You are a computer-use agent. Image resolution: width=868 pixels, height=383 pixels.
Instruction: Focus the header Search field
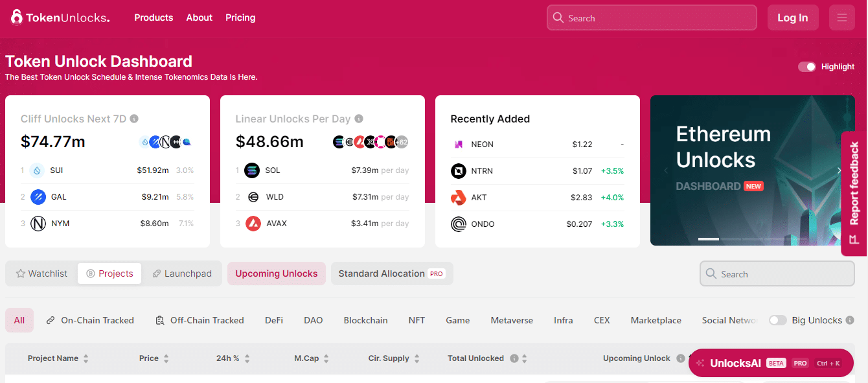652,17
